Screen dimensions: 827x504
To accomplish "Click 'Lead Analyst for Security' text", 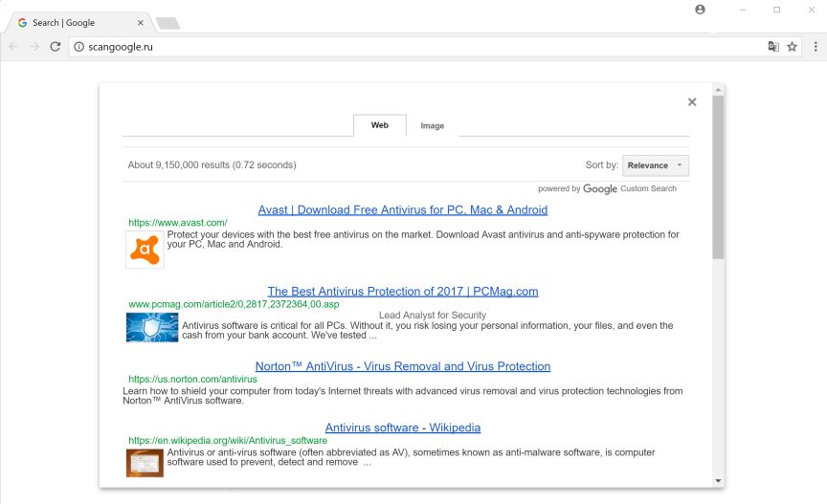I will (433, 316).
